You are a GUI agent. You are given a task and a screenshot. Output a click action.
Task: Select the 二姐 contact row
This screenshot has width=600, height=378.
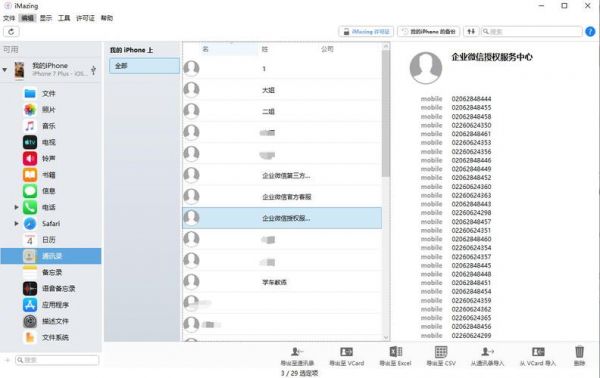[282, 111]
